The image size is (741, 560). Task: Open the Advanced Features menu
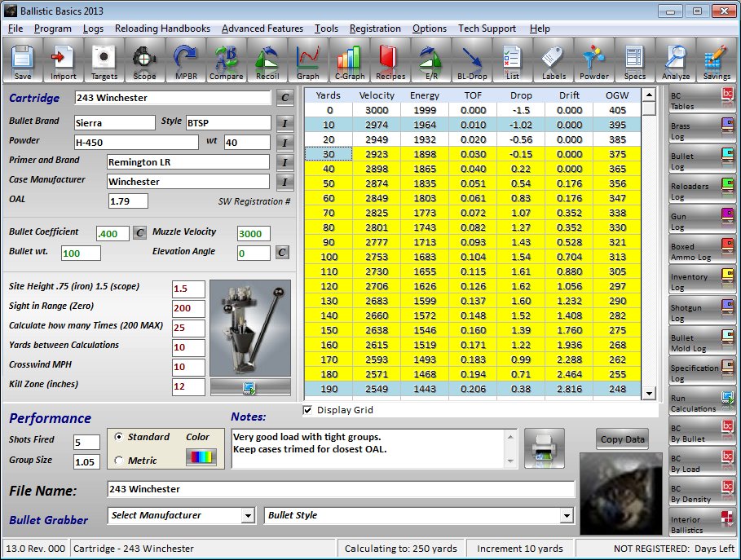coord(262,29)
